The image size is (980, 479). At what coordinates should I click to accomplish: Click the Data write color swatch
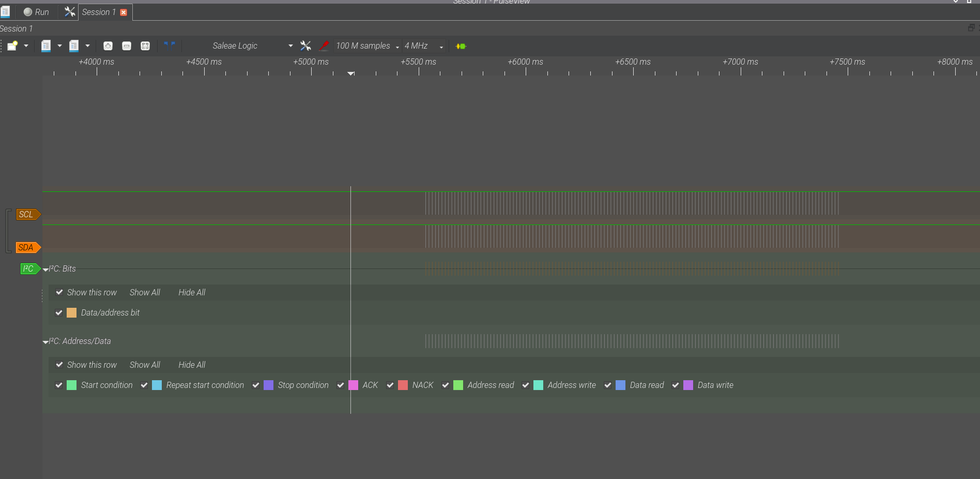[x=688, y=385]
